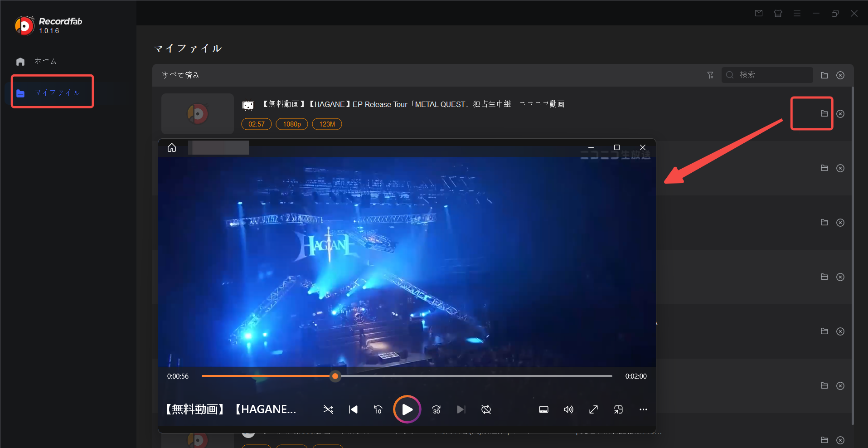This screenshot has height=448, width=868.
Task: Click the HAGANE EP Release Tour title
Action: (413, 104)
